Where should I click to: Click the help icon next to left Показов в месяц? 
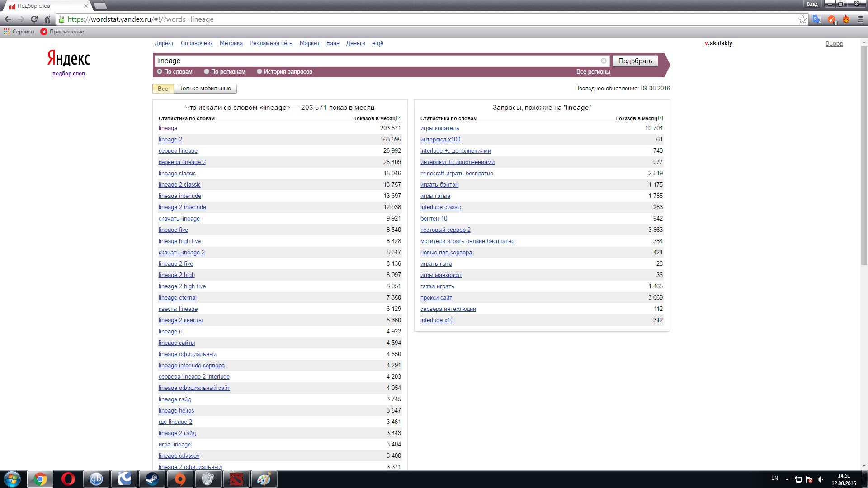point(398,118)
